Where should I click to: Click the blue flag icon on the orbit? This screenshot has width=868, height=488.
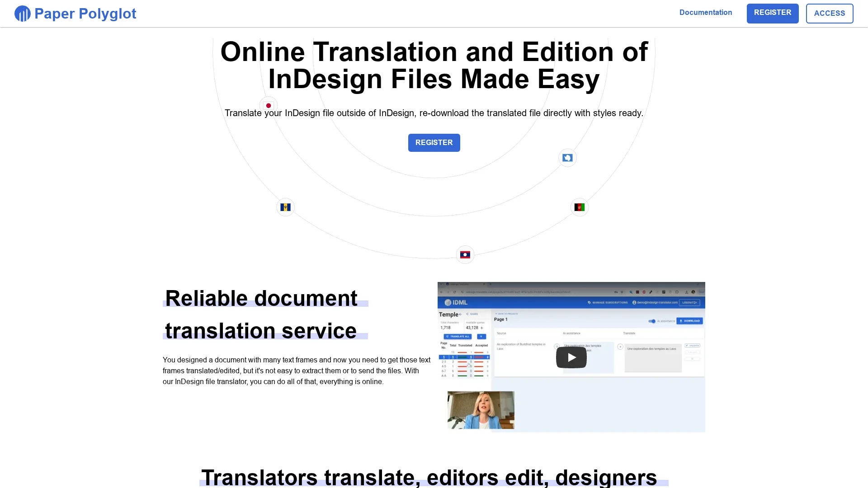point(567,158)
